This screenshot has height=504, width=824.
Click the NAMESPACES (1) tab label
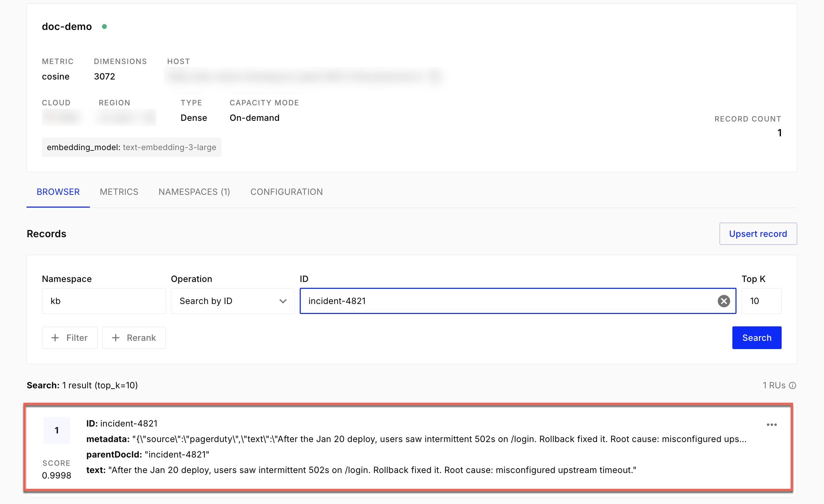click(194, 192)
